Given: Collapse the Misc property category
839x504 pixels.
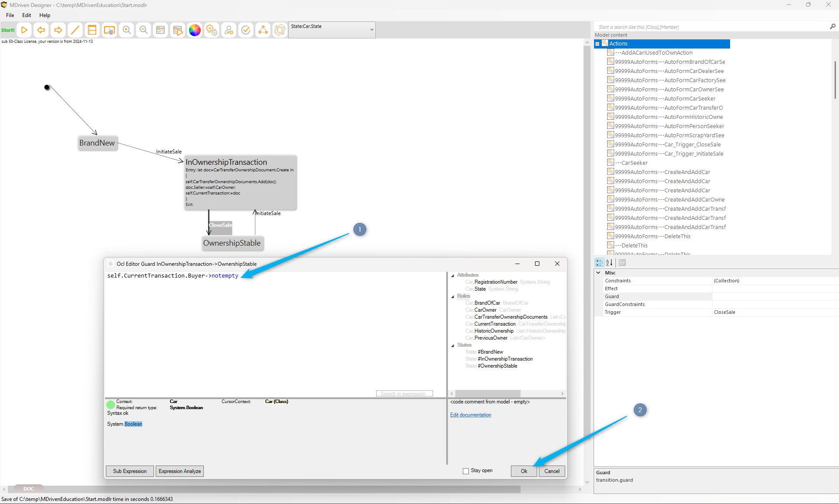Looking at the screenshot, I should click(598, 273).
